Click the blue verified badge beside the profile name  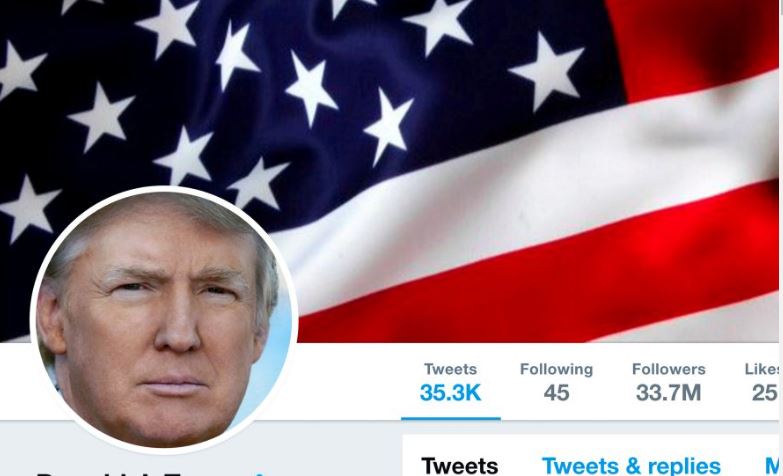[260, 473]
